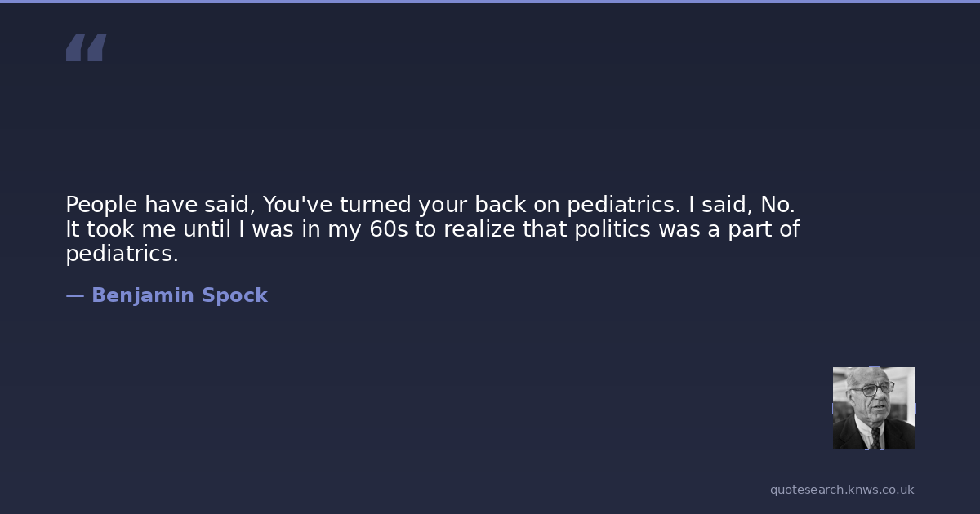Click "a part of" ending the second line
This screenshot has width=980, height=514.
coord(753,229)
